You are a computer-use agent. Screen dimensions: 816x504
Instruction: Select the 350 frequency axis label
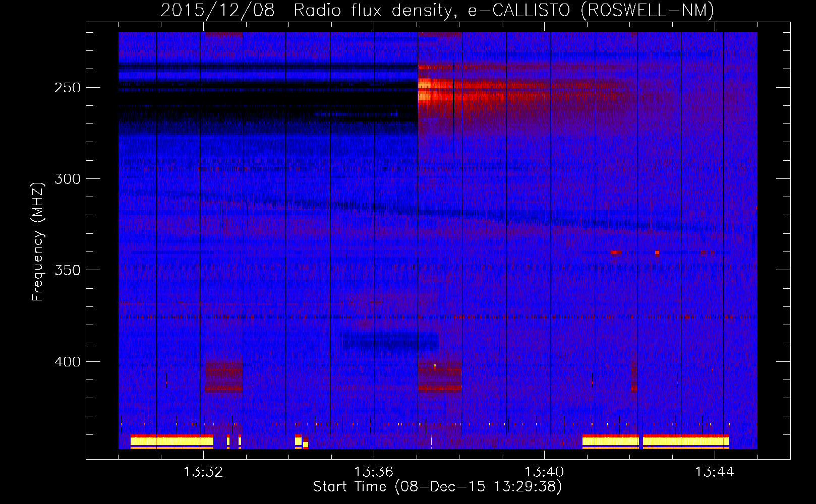point(68,270)
